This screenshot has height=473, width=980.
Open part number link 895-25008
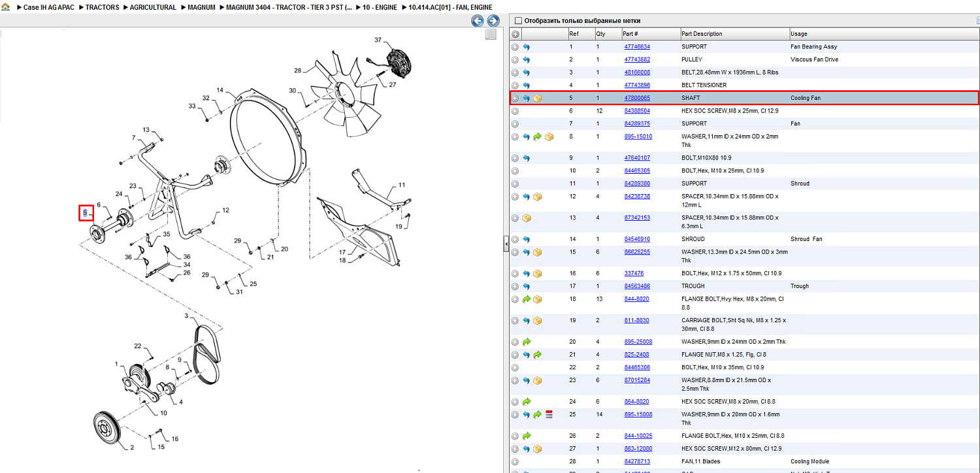pos(638,342)
